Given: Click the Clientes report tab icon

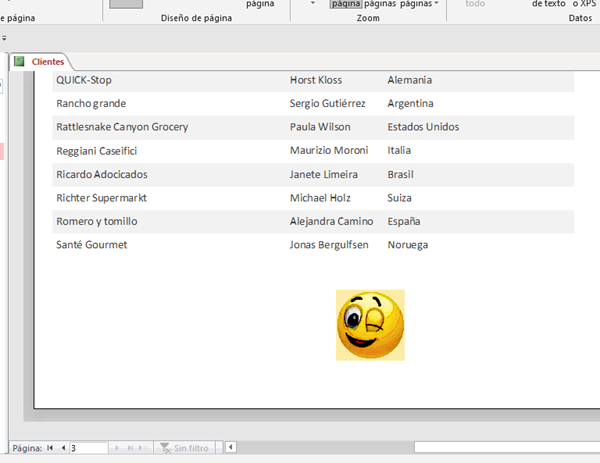Looking at the screenshot, I should (19, 62).
